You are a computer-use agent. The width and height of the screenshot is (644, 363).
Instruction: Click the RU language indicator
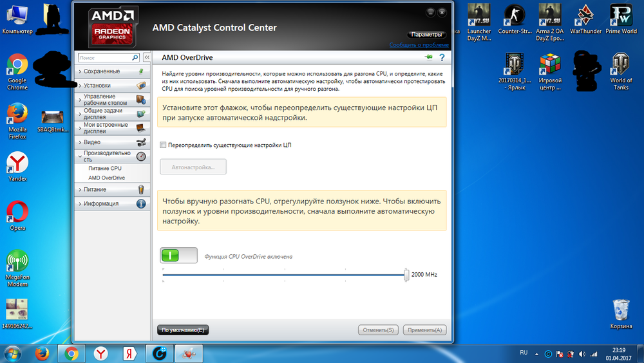click(x=524, y=353)
